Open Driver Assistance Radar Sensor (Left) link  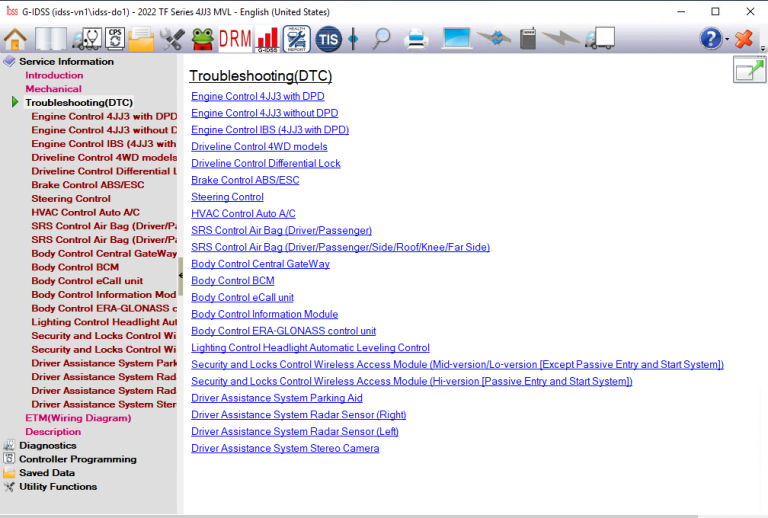point(295,431)
